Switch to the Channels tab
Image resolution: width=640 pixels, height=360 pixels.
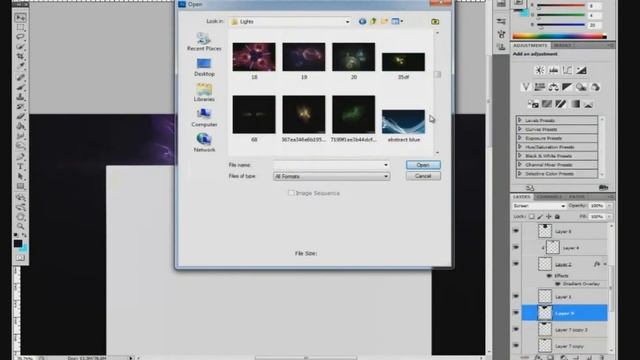tap(549, 197)
